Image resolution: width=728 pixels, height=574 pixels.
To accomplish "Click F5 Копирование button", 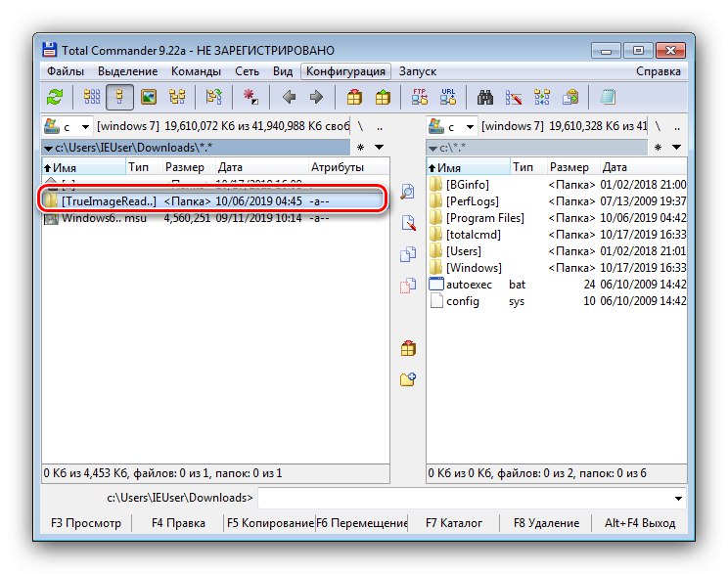I will pyautogui.click(x=270, y=523).
